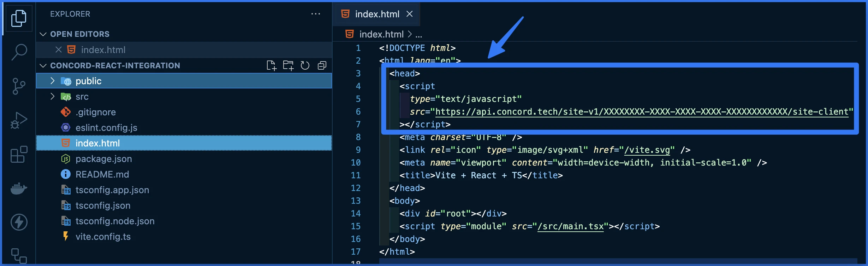Click the ESLint icon beside eslint.config.js

coord(66,128)
